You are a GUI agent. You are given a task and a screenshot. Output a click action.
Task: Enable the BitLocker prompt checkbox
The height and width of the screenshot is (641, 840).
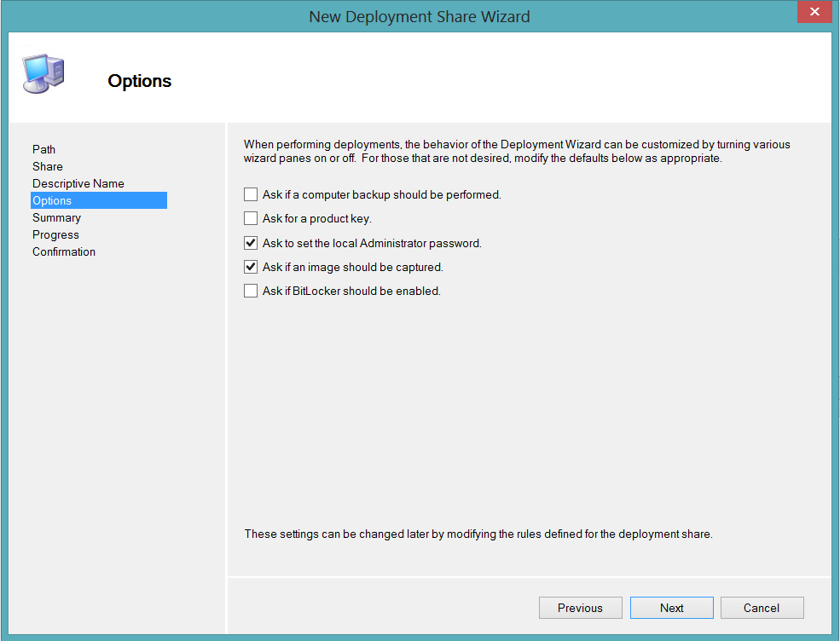pyautogui.click(x=251, y=291)
